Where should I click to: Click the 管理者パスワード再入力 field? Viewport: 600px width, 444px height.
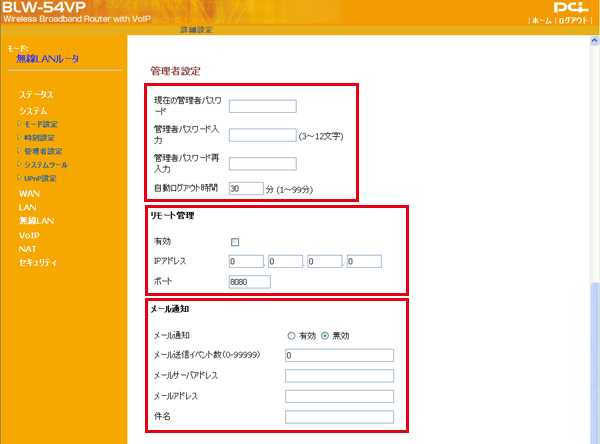pos(262,164)
